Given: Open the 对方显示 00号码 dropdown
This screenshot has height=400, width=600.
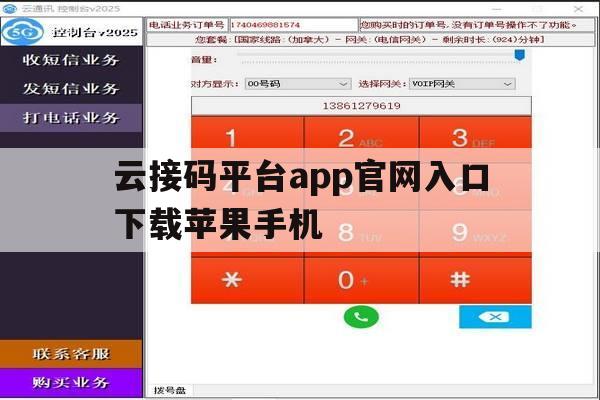Looking at the screenshot, I should [x=298, y=84].
